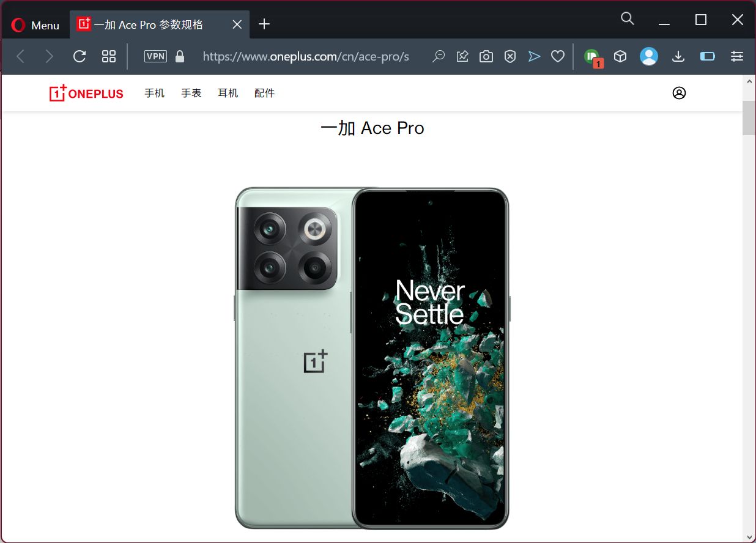The height and width of the screenshot is (543, 756).
Task: Click the Ace Pro phone image
Action: pyautogui.click(x=372, y=358)
